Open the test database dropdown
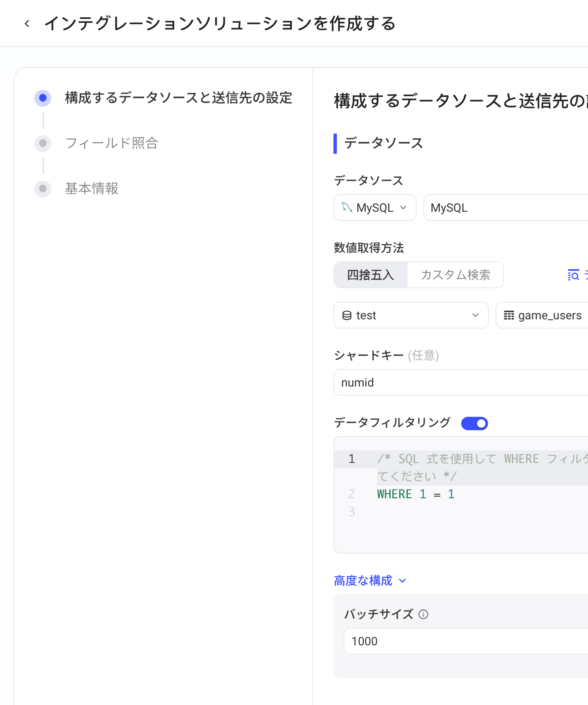Viewport: 588px width, 705px height. coord(411,315)
